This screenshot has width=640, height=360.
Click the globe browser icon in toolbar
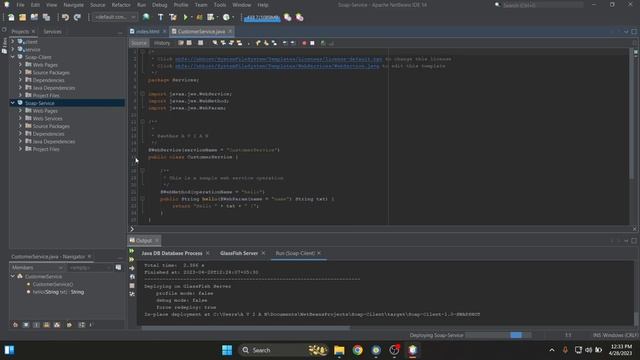point(146,17)
